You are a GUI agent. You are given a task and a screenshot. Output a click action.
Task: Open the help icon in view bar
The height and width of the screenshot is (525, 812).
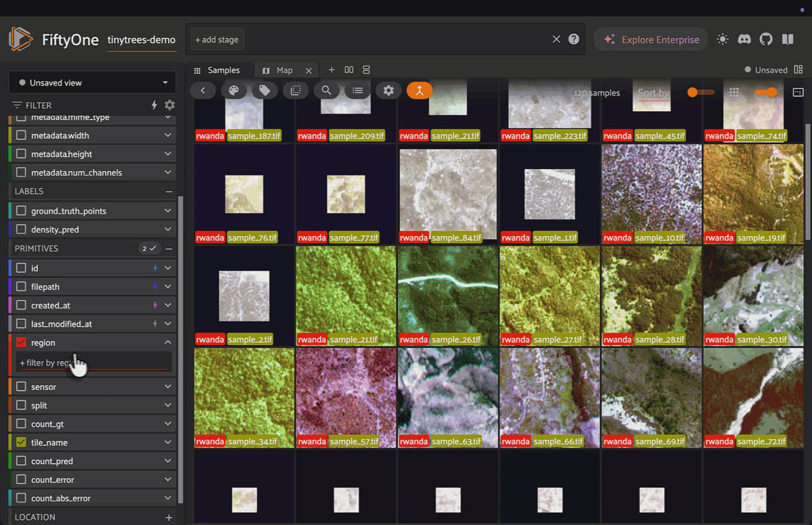(574, 39)
